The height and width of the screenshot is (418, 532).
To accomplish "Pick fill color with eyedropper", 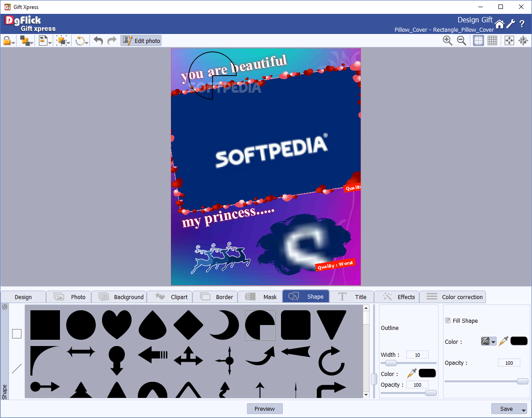I will (503, 341).
